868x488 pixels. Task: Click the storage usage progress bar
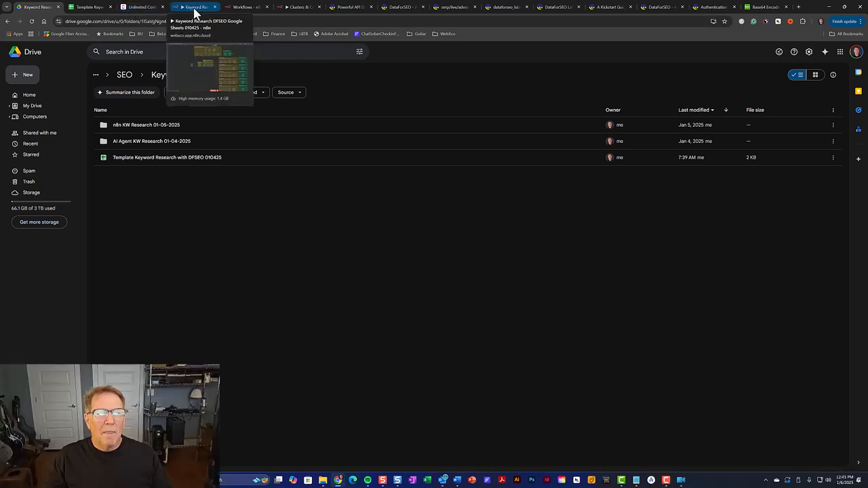[x=42, y=201]
